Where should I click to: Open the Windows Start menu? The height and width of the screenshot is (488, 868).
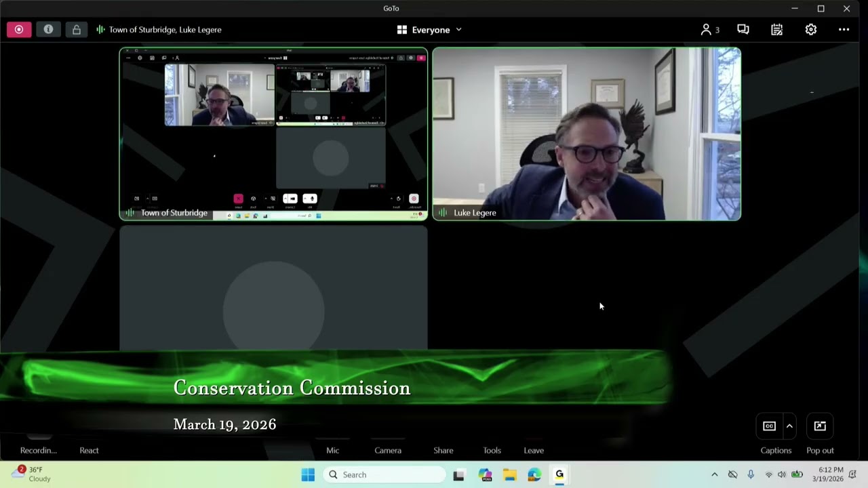(x=308, y=474)
